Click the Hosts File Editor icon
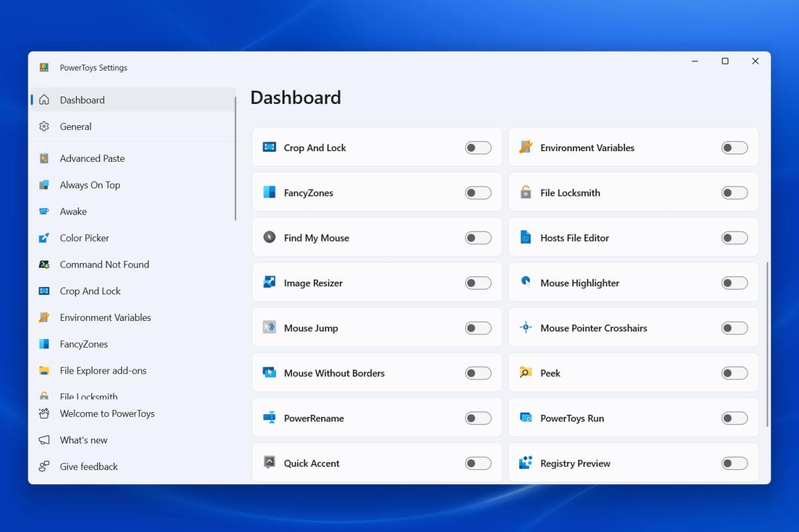The width and height of the screenshot is (799, 532). pos(526,237)
